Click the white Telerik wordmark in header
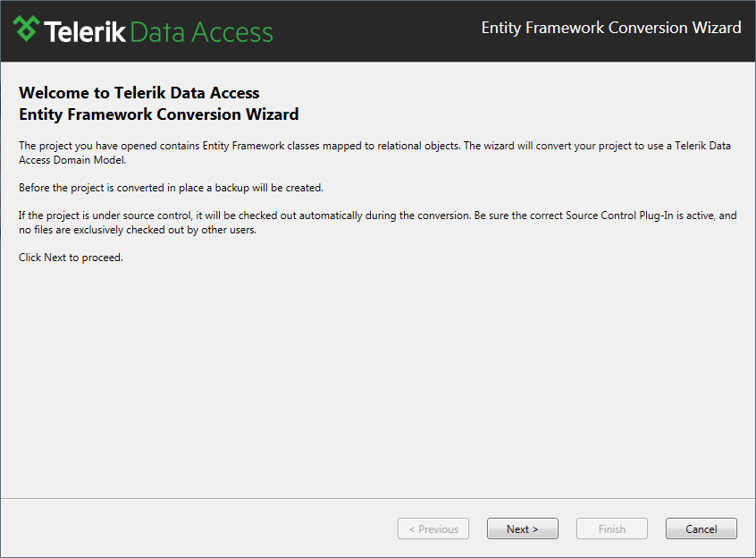The height and width of the screenshot is (558, 756). [x=85, y=32]
